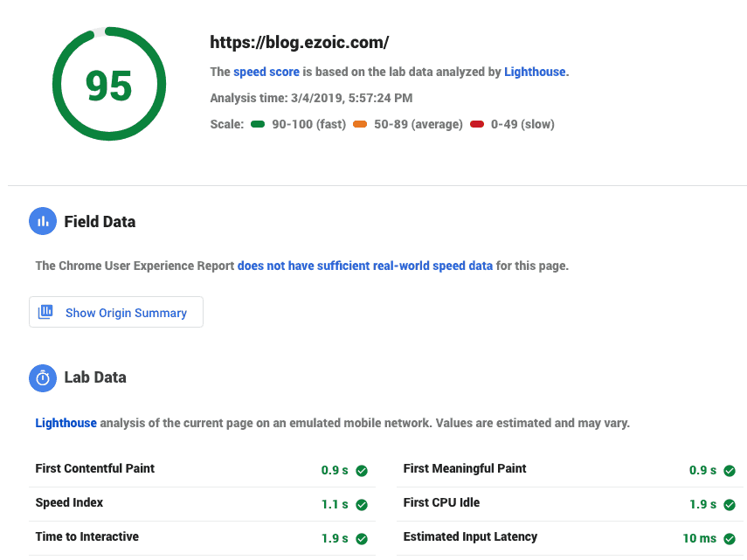Image resolution: width=747 pixels, height=560 pixels.
Task: Click the 95 score gauge circle
Action: tap(109, 84)
